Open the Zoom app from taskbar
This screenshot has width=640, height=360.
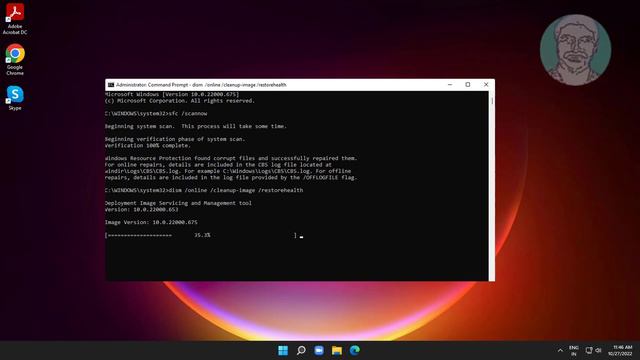click(x=319, y=350)
